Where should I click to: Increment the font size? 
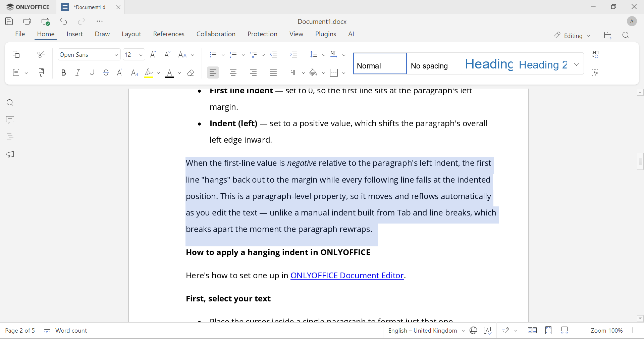pyautogui.click(x=153, y=54)
